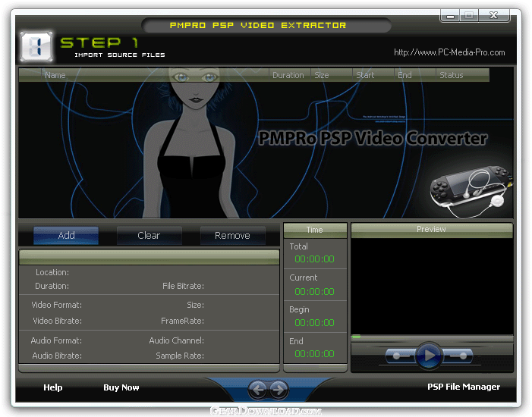Viewport: 532px width, 417px height.
Task: Click the Video Format: label
Action: pyautogui.click(x=56, y=305)
